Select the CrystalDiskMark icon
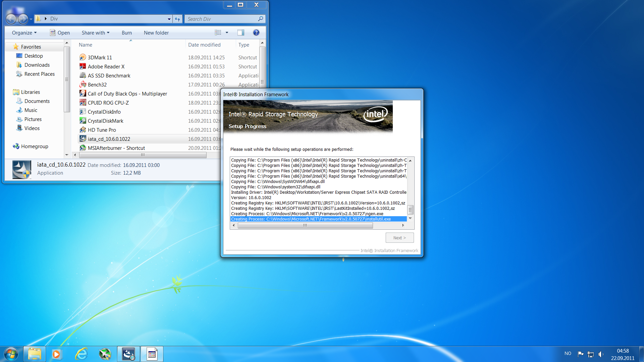The image size is (644, 362). coord(83,121)
